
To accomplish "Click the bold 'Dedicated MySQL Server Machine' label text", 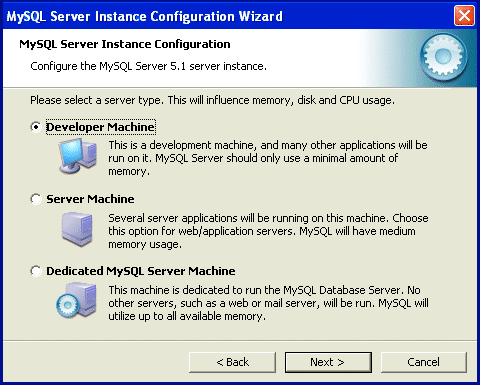I will click(141, 271).
